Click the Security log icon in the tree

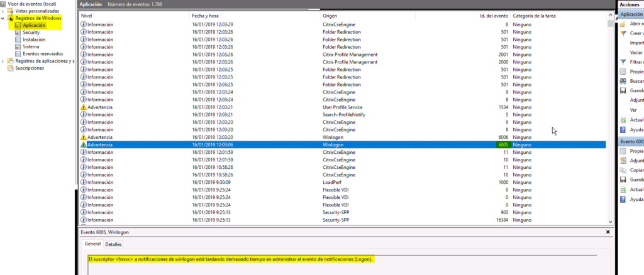coord(18,33)
